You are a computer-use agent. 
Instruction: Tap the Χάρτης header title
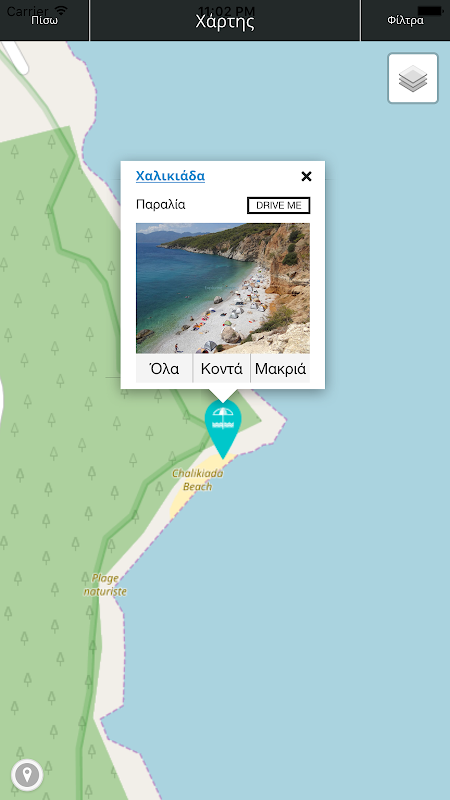click(x=225, y=22)
